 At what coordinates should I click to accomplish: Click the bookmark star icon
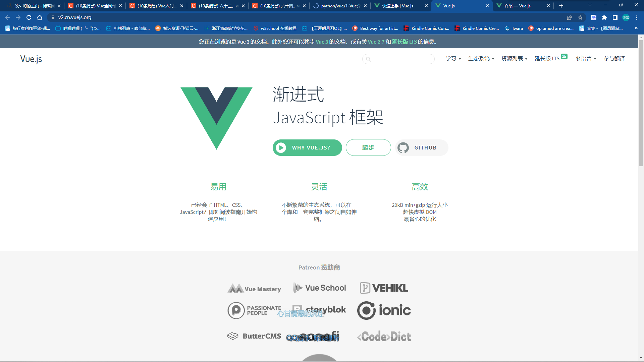coord(580,17)
